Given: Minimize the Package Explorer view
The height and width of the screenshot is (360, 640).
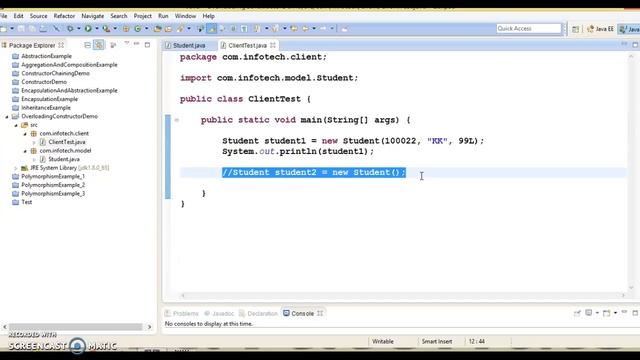Looking at the screenshot, I should pos(137,43).
